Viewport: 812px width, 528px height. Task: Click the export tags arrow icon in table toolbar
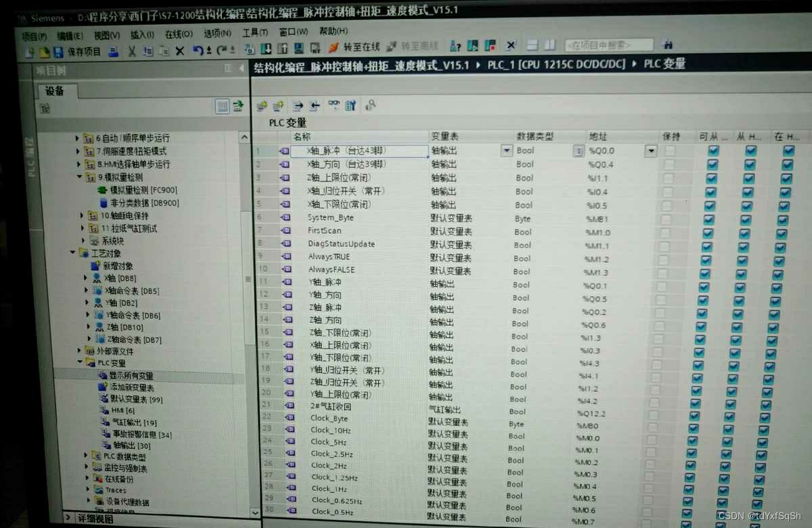(x=298, y=106)
